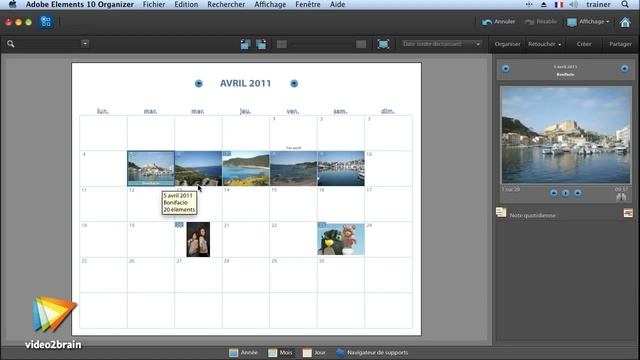Click the trainer user menu item
Viewport: 640px width, 360px height.
598,4
